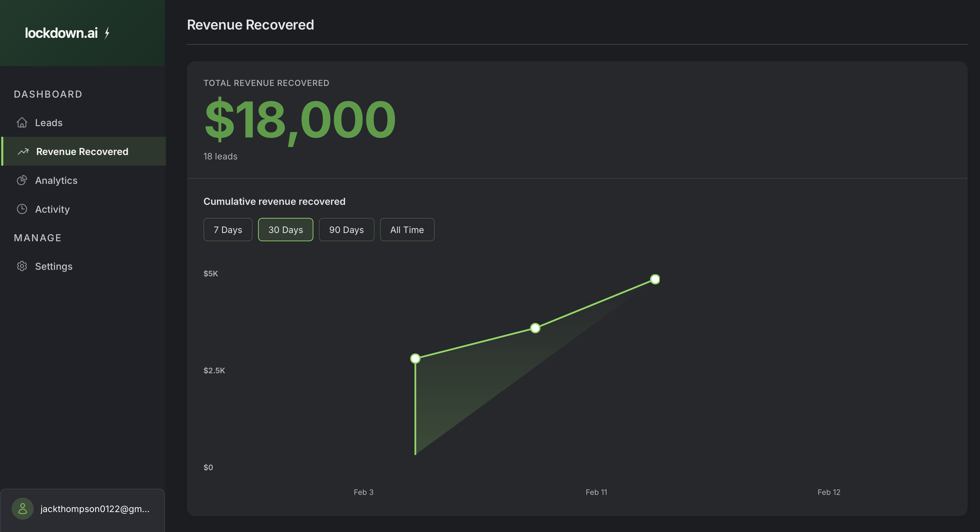Click the topmost chart data point
Screen dimensions: 980x532
pos(655,279)
